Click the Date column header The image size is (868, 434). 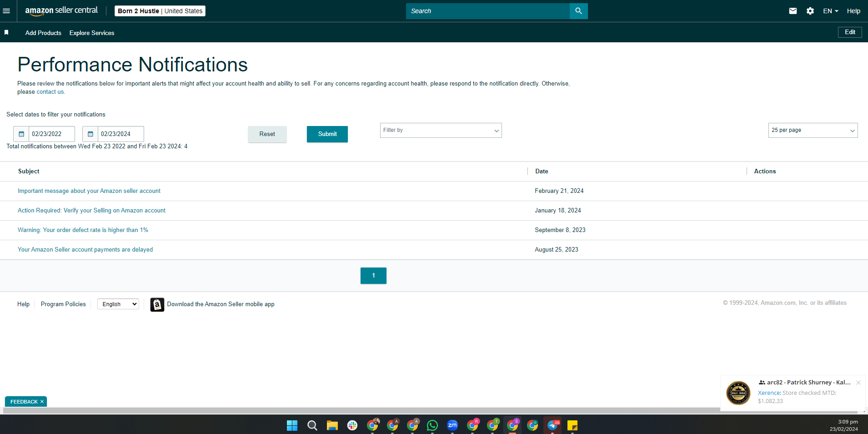pyautogui.click(x=542, y=172)
